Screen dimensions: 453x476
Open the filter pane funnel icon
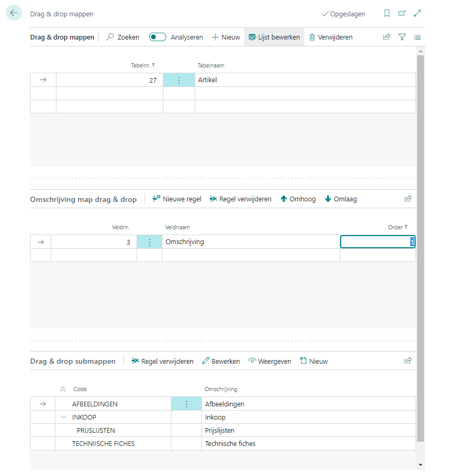[402, 37]
